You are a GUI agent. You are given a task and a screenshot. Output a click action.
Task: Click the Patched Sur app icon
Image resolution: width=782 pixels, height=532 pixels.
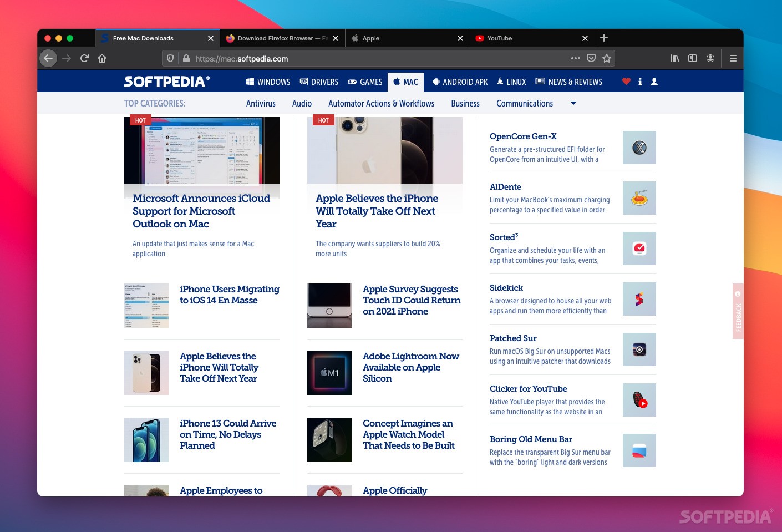(x=639, y=349)
